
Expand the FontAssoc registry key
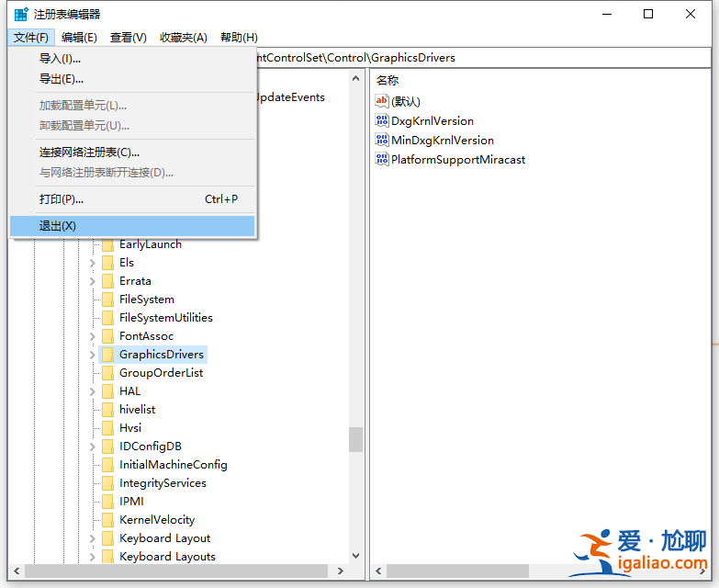point(92,336)
